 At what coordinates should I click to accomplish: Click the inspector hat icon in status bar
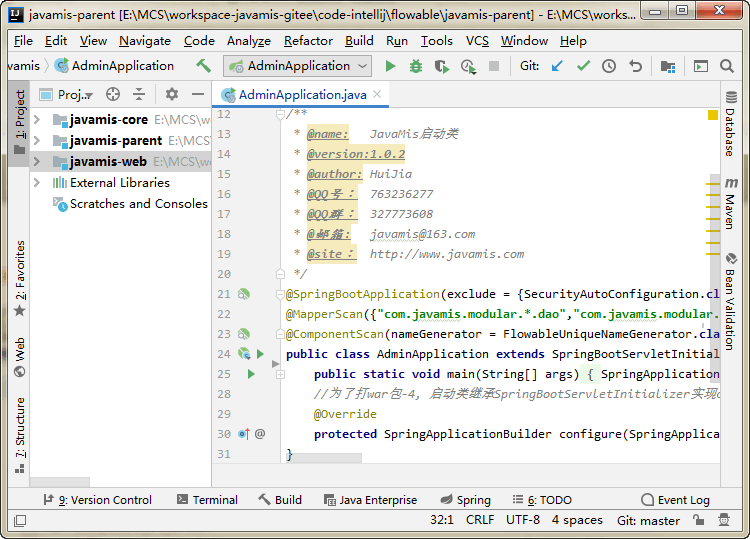tap(724, 520)
